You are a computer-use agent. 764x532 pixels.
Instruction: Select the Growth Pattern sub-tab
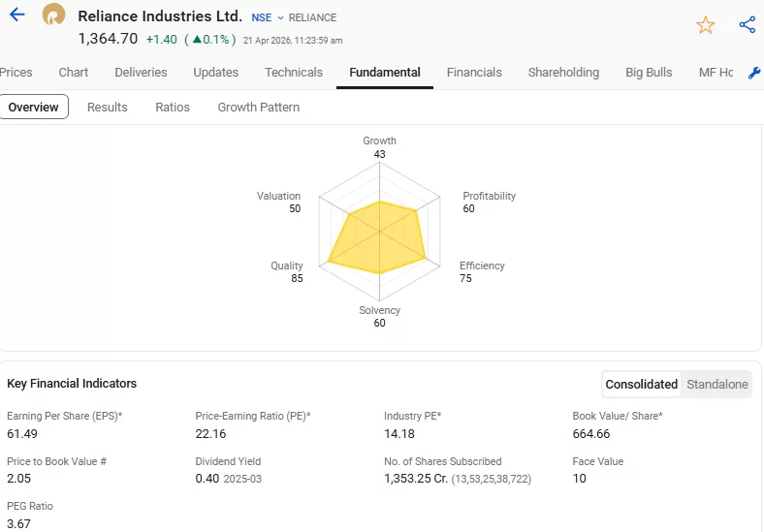[x=258, y=108]
